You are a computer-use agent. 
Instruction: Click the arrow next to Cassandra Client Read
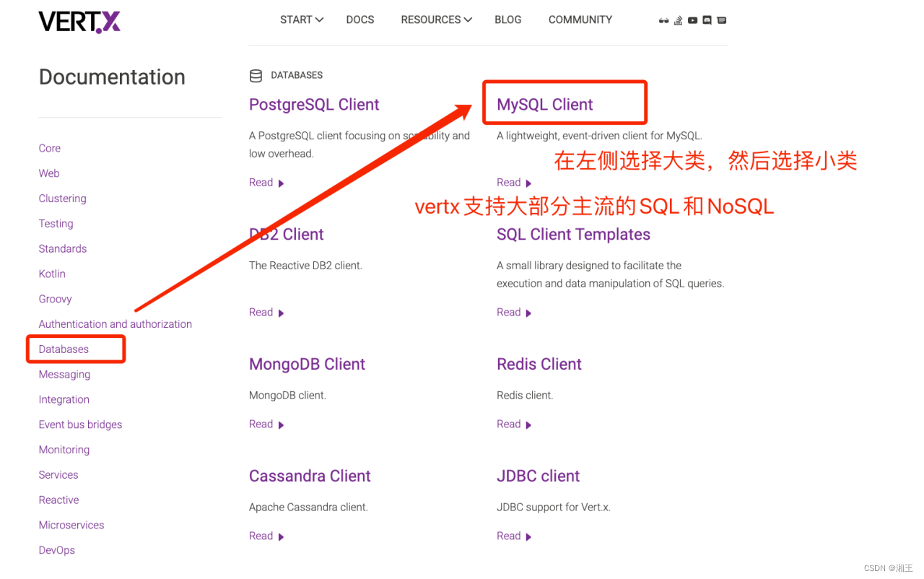[281, 537]
